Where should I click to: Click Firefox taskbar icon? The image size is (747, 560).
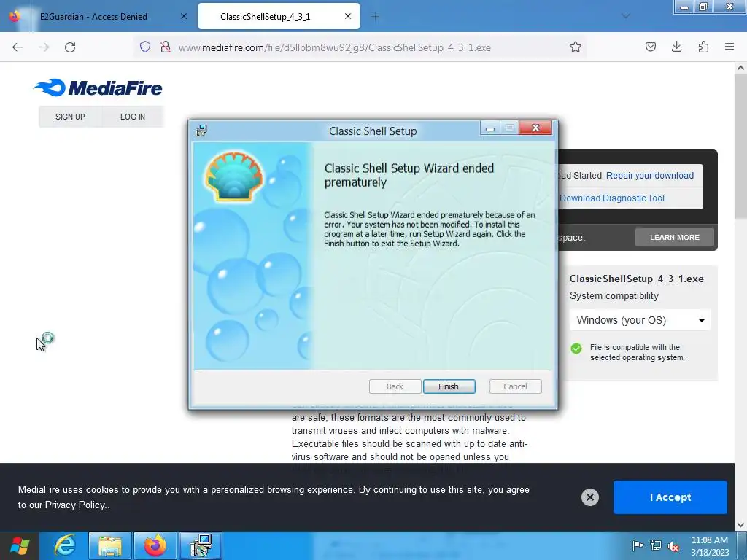[155, 545]
